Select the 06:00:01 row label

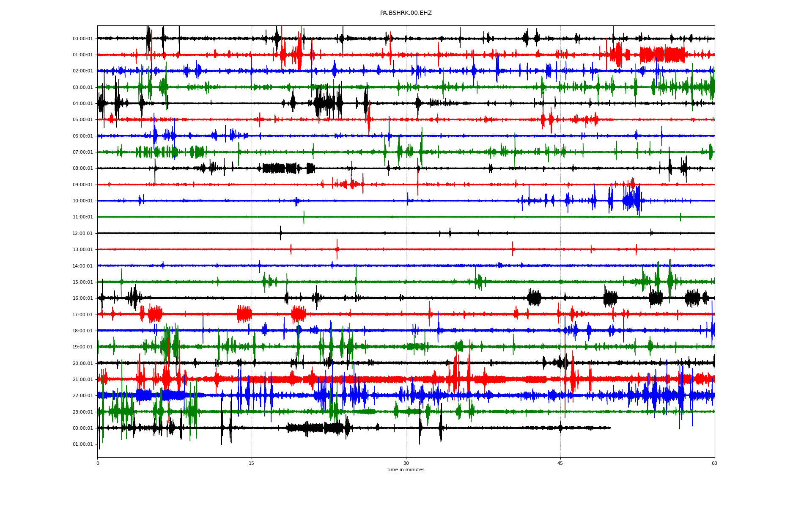click(x=83, y=136)
